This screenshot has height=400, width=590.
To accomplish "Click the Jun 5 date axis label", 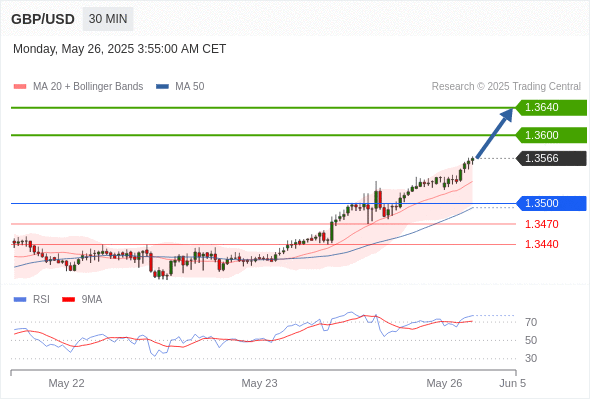I will tap(512, 383).
